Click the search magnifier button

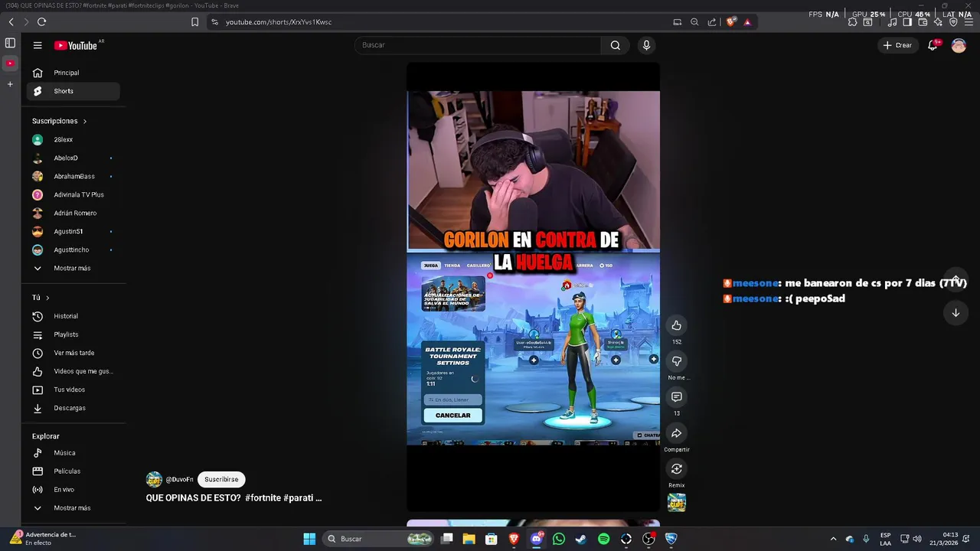pos(615,45)
